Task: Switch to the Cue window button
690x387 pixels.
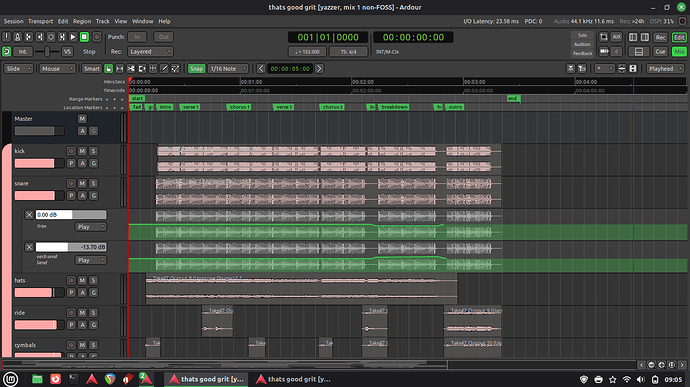Action: coord(660,52)
